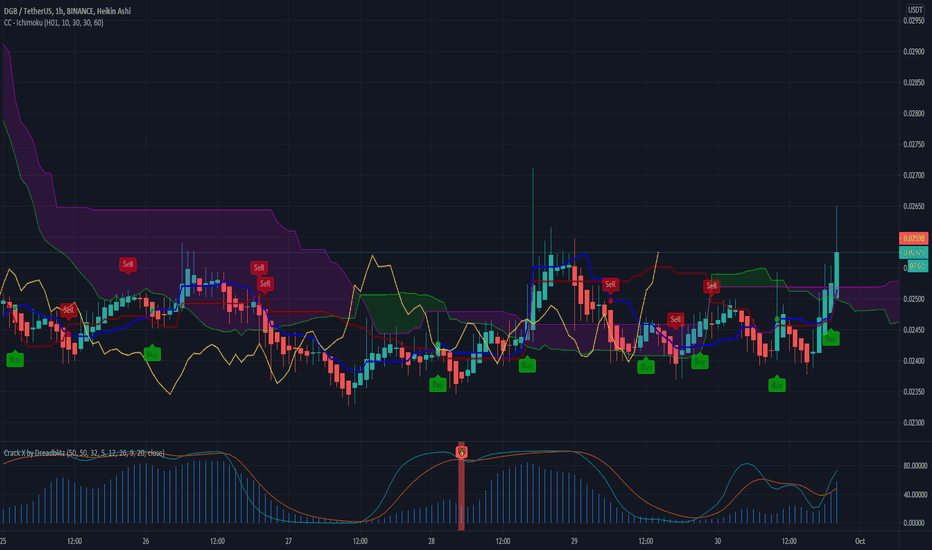Click the Buy marker just after the 26 date start
932x550 pixels.
(x=152, y=354)
